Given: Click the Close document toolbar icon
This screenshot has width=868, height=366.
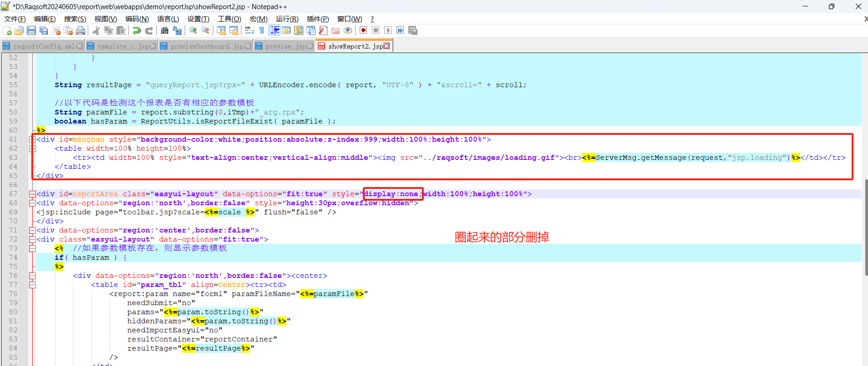Looking at the screenshot, I should pos(56,30).
